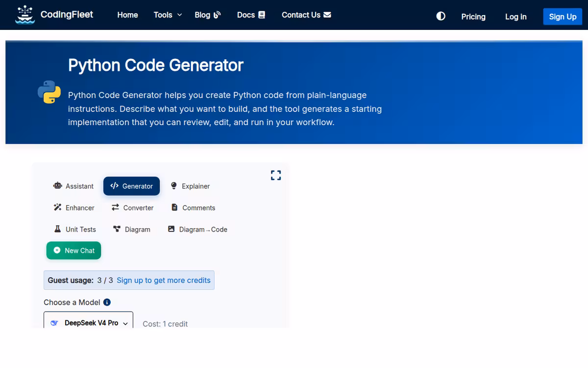Image resolution: width=588 pixels, height=368 pixels.
Task: Click the model info icon
Action: point(107,302)
